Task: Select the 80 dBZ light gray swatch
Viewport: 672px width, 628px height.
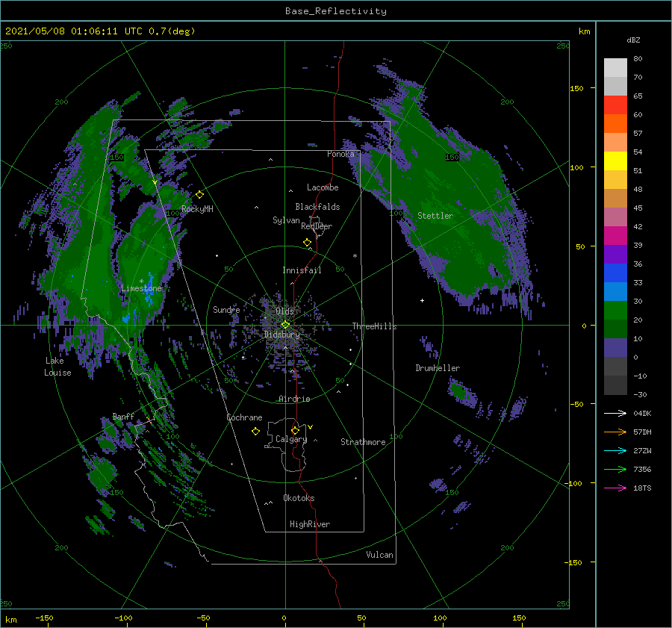Action: click(615, 68)
